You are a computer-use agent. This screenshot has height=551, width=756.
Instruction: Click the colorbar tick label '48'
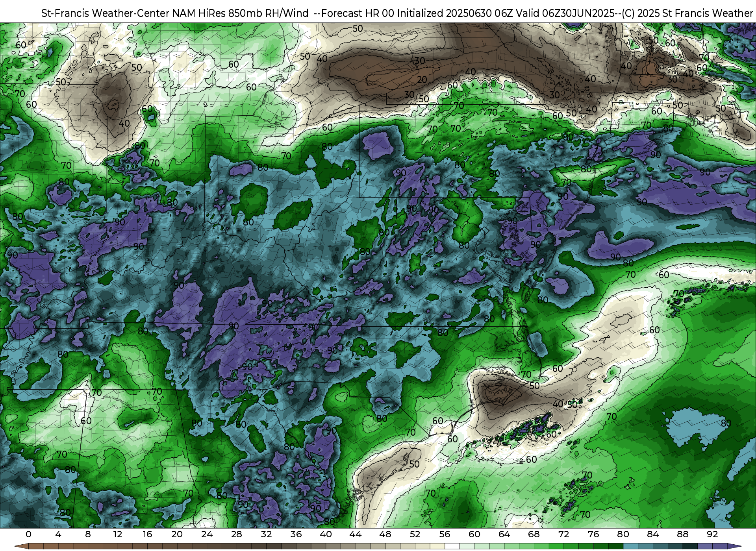tap(385, 534)
